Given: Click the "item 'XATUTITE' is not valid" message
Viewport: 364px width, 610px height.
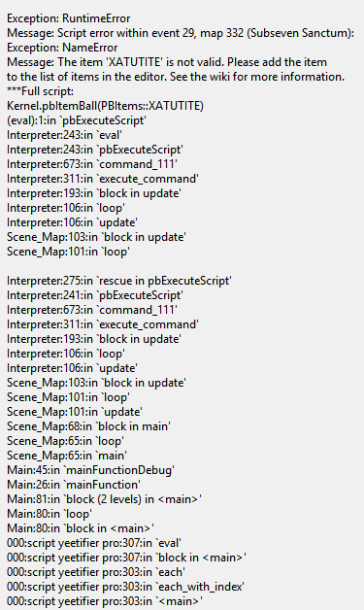Looking at the screenshot, I should point(167,62).
